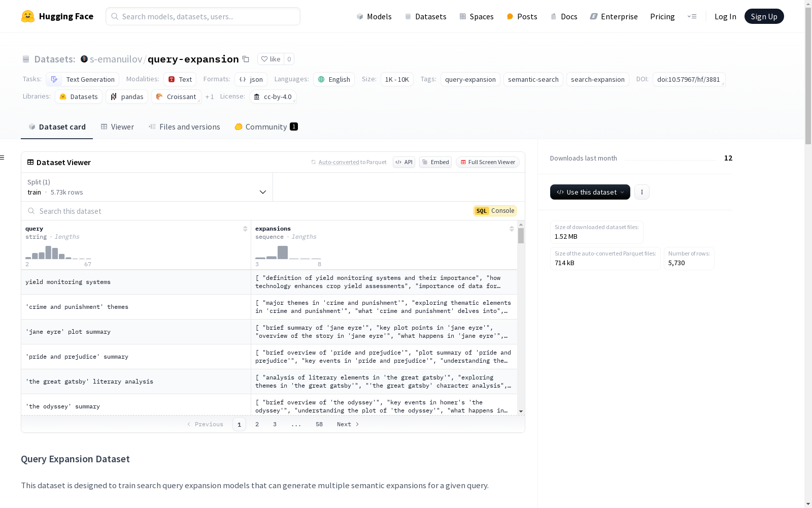This screenshot has height=508, width=812.
Task: Open the cc-by-4.0 license tag
Action: point(273,97)
